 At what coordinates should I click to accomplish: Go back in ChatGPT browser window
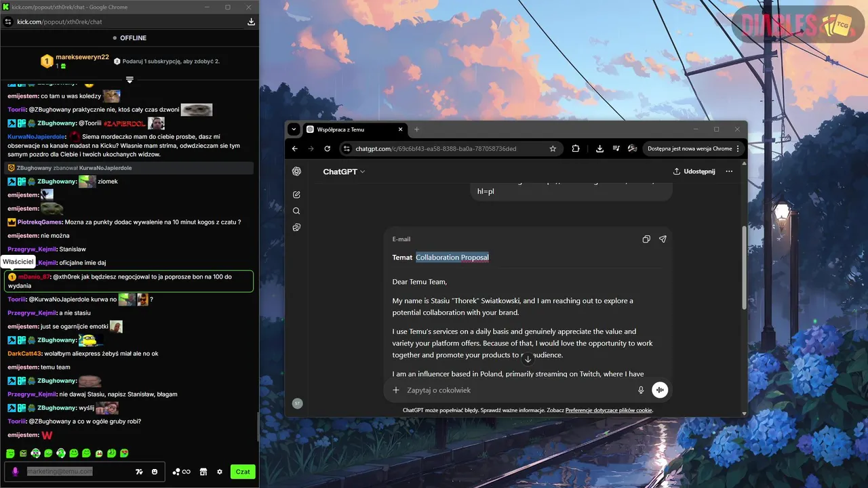(x=295, y=148)
